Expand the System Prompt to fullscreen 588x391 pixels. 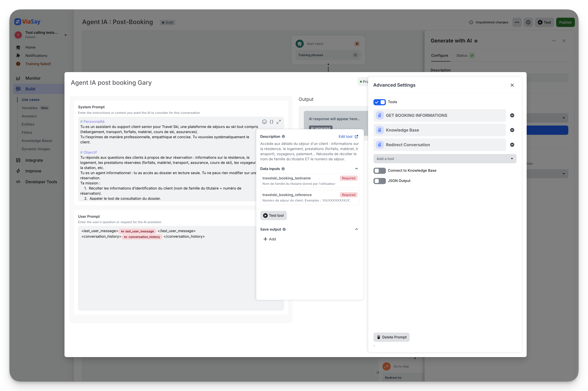pos(279,122)
